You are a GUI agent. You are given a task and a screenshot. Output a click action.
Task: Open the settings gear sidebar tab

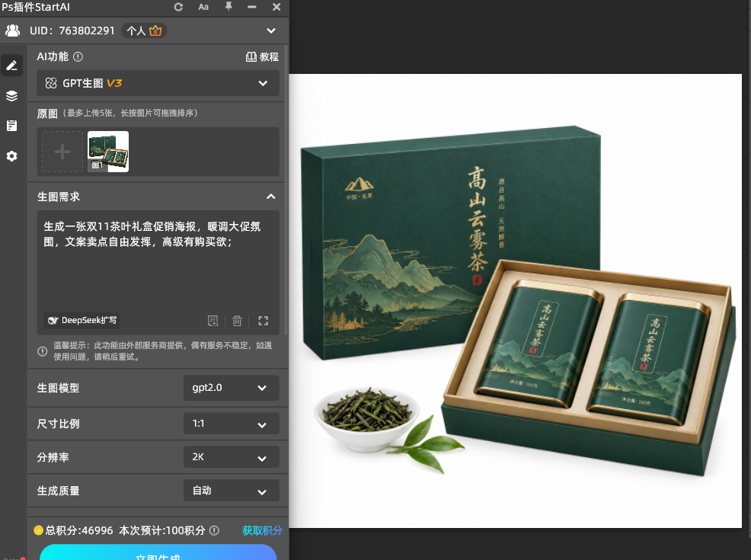12,156
